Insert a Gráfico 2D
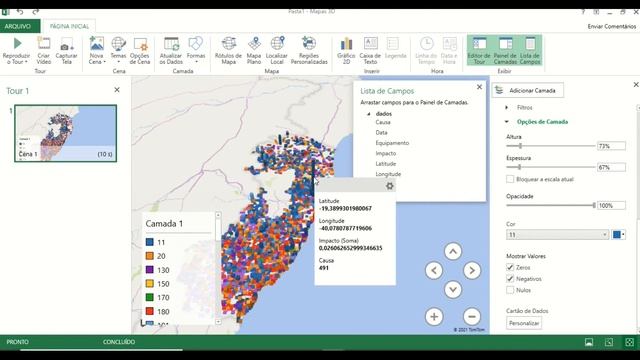This screenshot has width=640, height=360. [346, 51]
